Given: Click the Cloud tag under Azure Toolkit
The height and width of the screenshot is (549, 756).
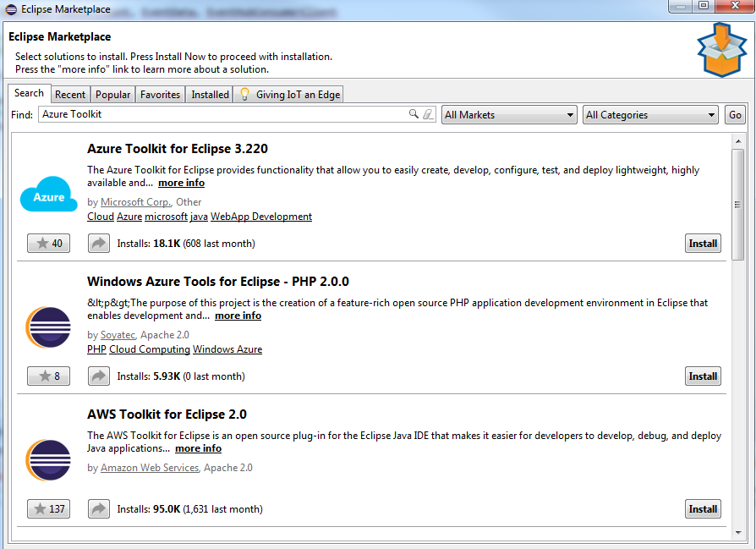Looking at the screenshot, I should click(101, 217).
